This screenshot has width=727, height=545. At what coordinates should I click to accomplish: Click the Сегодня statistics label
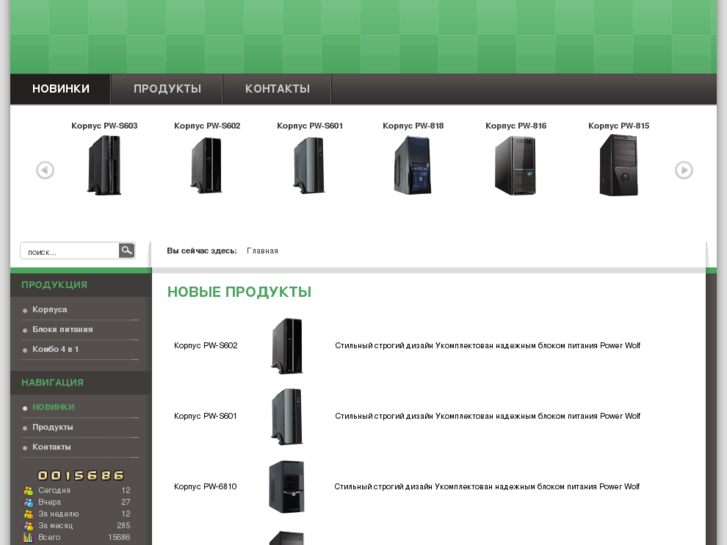click(54, 490)
